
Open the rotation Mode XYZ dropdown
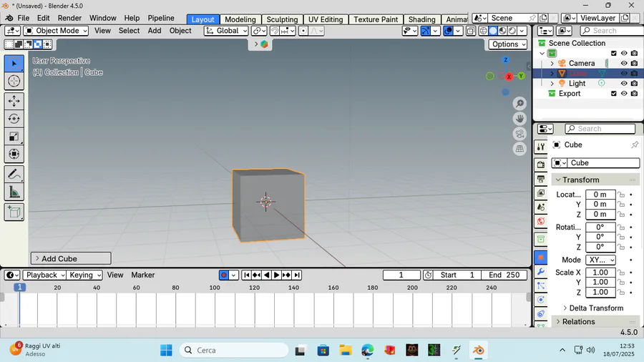pos(600,260)
